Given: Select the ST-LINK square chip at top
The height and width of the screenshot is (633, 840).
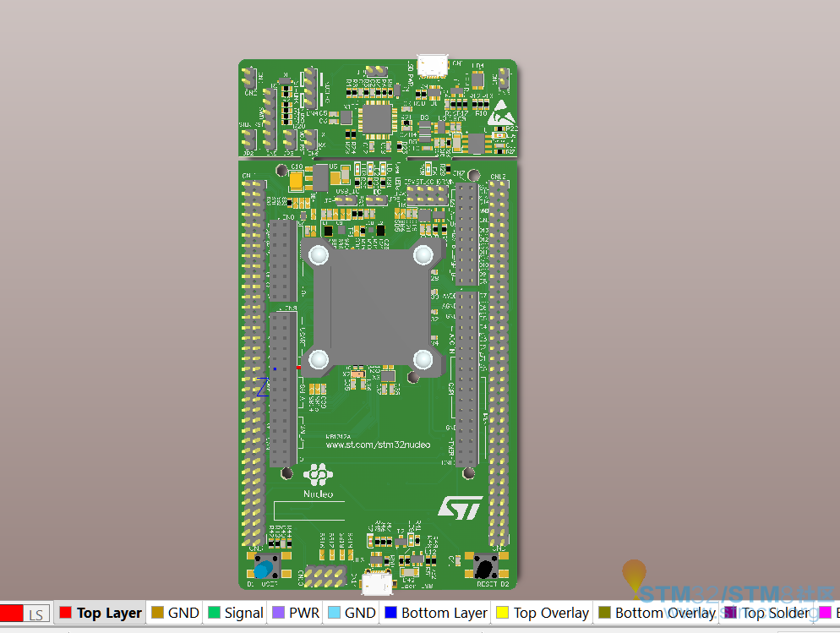Looking at the screenshot, I should point(377,119).
